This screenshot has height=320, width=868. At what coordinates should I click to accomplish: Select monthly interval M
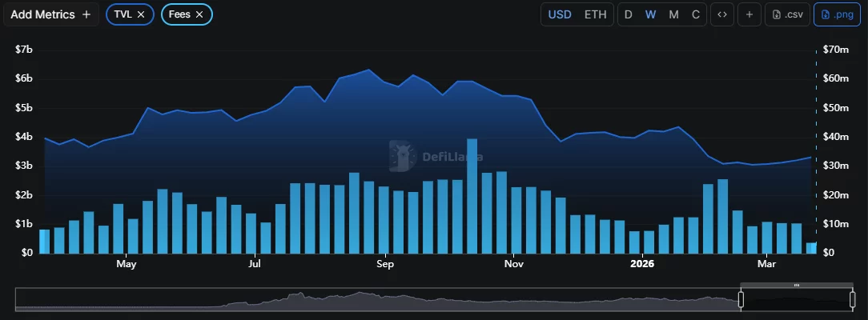tap(673, 14)
